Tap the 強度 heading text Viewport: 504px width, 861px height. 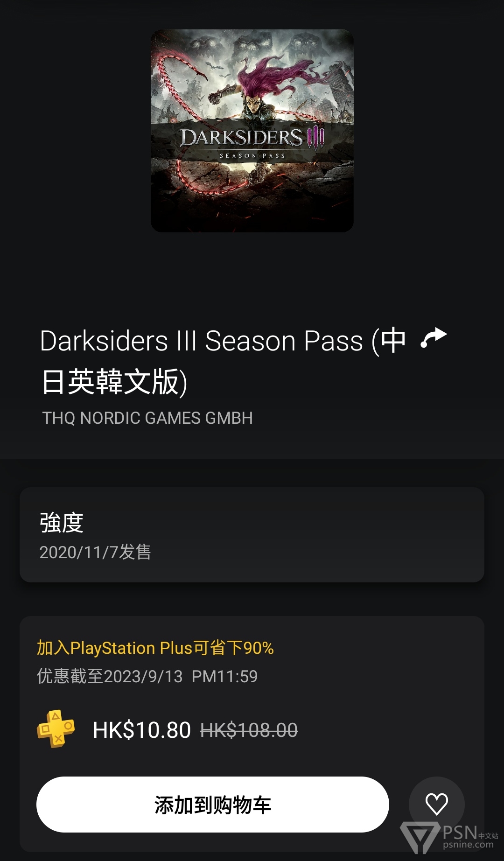[x=62, y=523]
